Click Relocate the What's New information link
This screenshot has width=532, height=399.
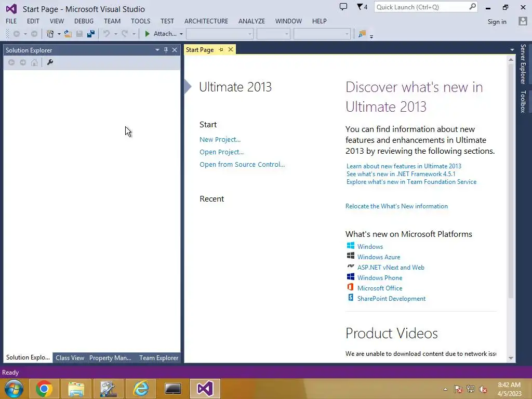[396, 206]
